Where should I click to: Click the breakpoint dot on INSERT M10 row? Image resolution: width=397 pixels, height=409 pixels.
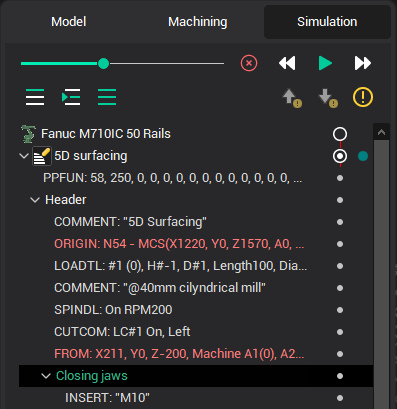coord(340,398)
